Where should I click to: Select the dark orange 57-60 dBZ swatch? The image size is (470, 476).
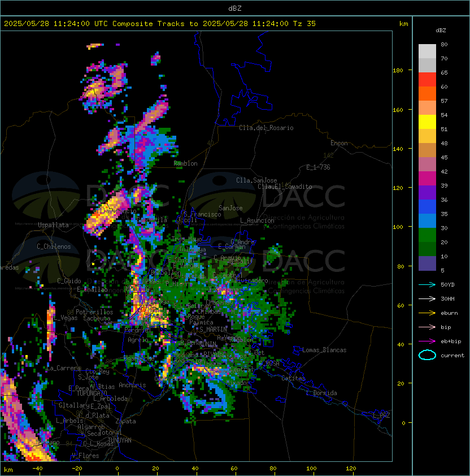[427, 93]
